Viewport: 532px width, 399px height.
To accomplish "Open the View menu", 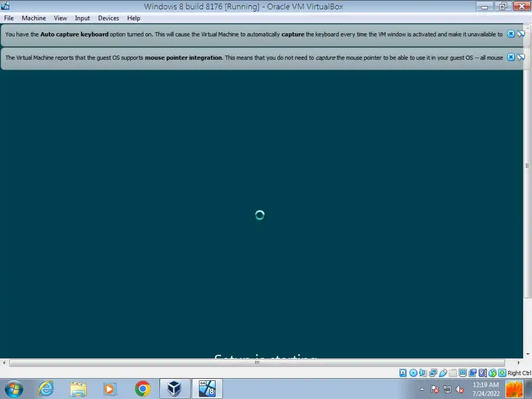I will [60, 18].
